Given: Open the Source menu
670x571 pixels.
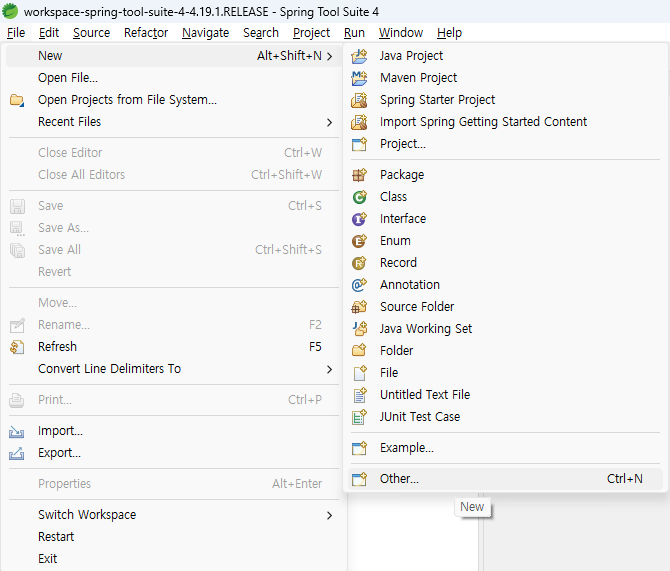Looking at the screenshot, I should click(x=91, y=33).
